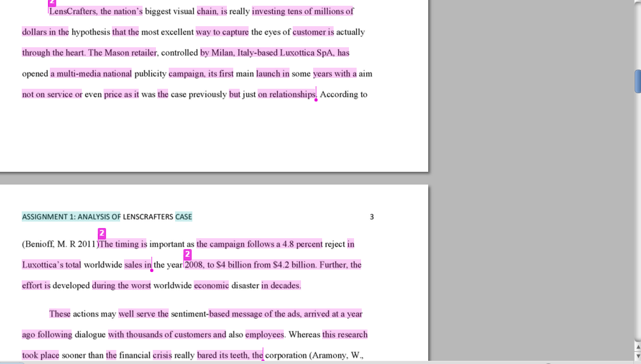The width and height of the screenshot is (641, 364).
Task: Select highlighted phrase "well serve the"
Action: click(144, 314)
